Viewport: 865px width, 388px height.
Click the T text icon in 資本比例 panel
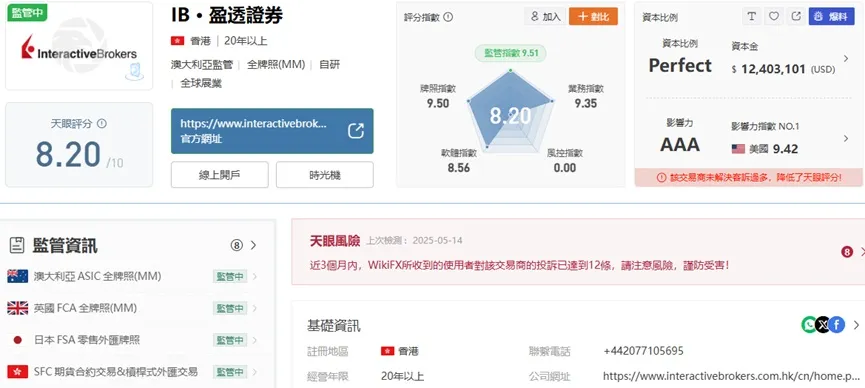point(751,17)
